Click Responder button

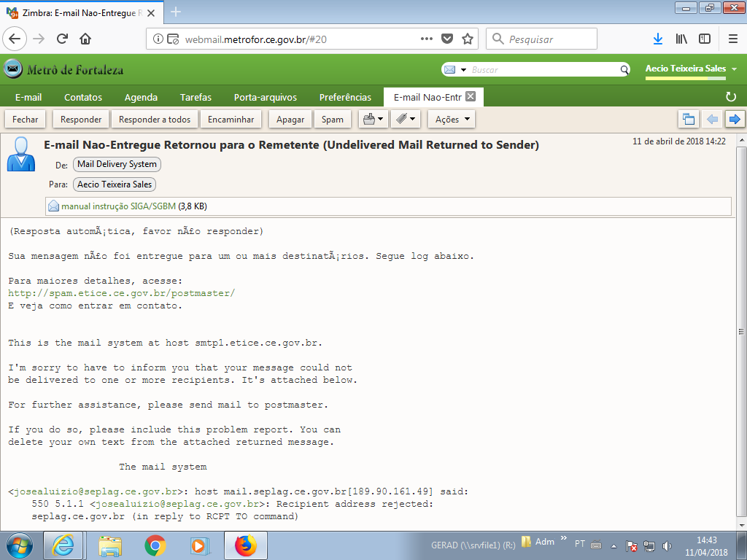coord(81,119)
